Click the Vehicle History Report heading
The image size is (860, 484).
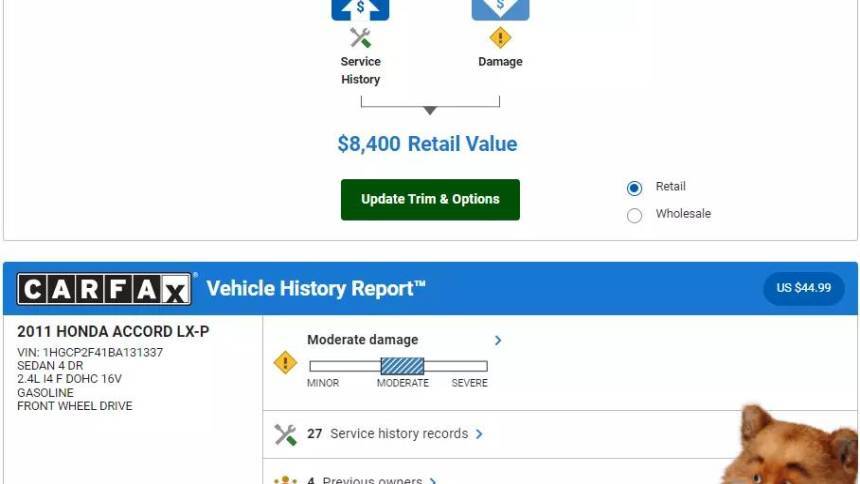tap(316, 289)
